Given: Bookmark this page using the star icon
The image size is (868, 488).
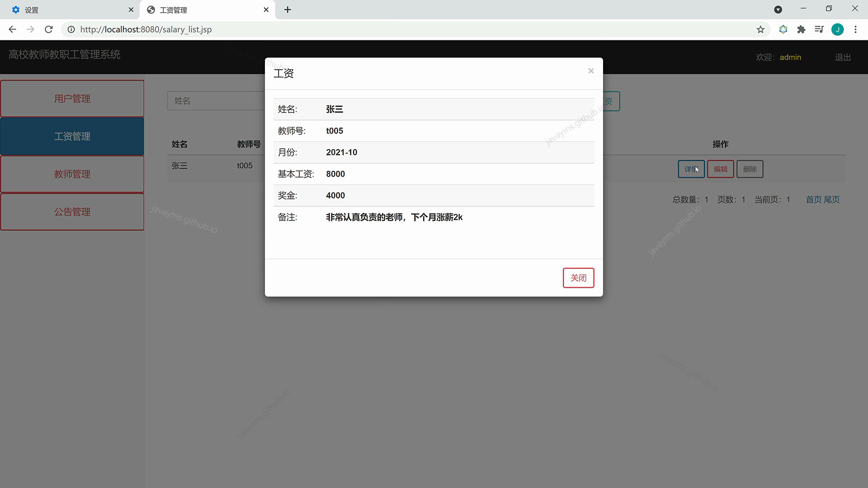Looking at the screenshot, I should coord(761,29).
